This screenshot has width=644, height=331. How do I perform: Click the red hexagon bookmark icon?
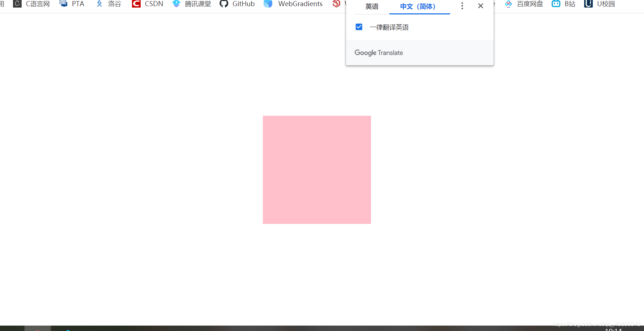[x=336, y=4]
